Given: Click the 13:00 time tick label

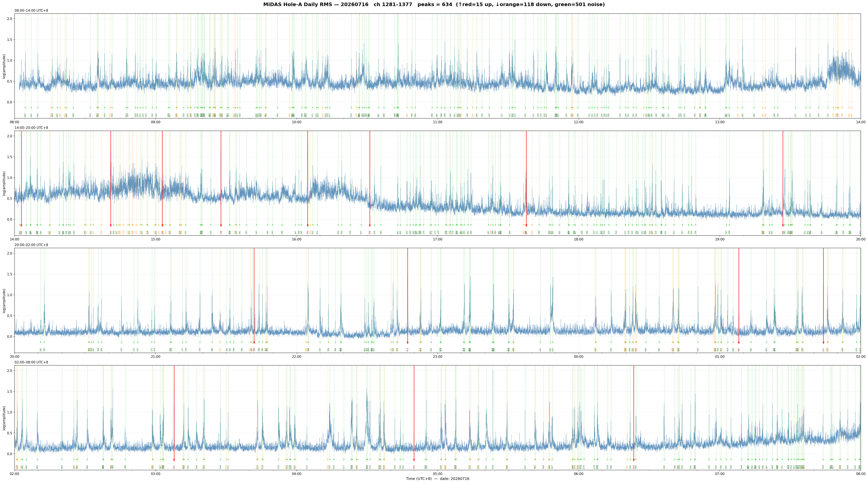Looking at the screenshot, I should coord(719,122).
